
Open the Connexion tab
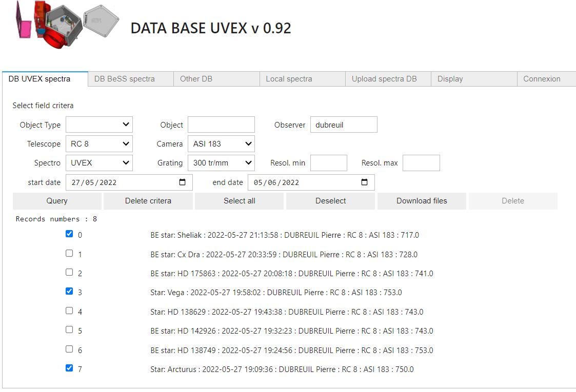click(x=542, y=79)
